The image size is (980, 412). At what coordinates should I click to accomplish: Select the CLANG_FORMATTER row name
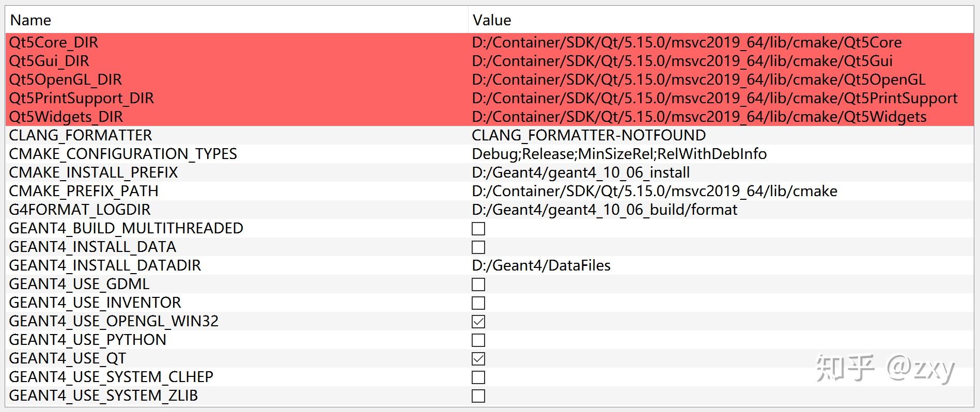point(81,135)
